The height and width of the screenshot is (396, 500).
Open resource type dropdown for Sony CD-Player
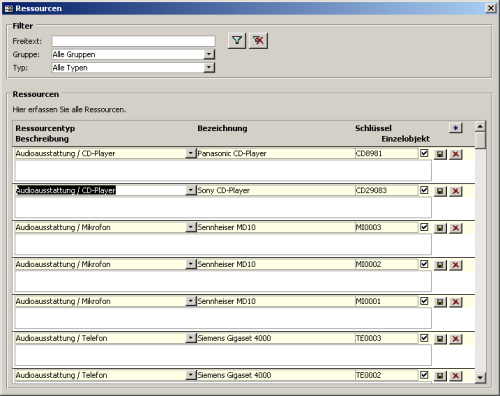pos(190,190)
